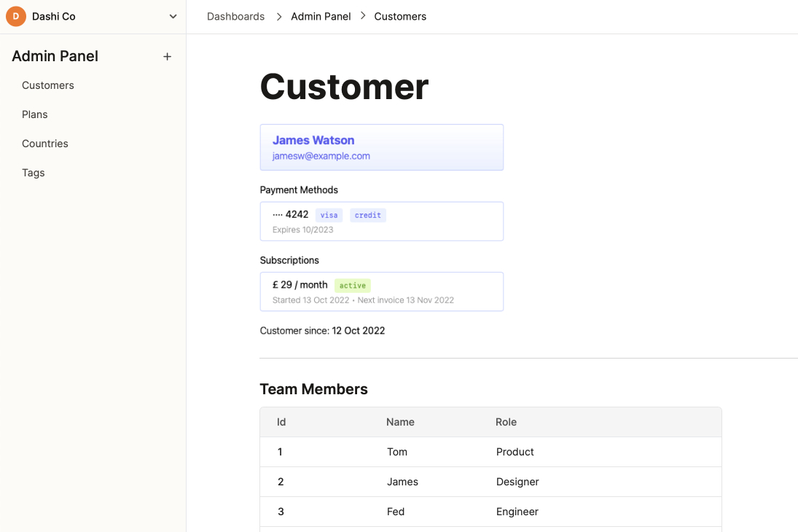Click the plus icon beside Admin Panel

[x=167, y=57]
